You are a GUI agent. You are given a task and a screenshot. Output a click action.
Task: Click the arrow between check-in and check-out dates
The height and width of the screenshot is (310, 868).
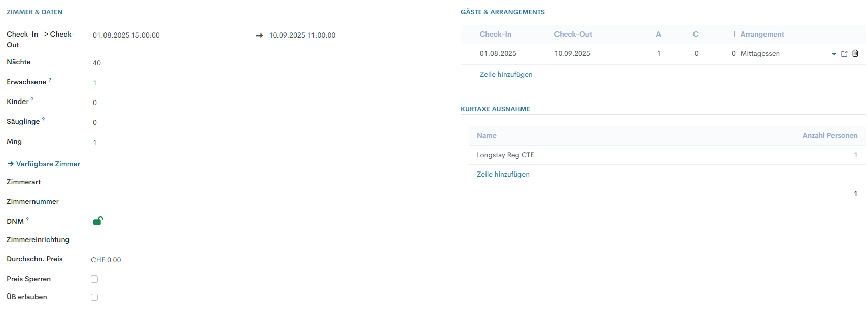pos(259,36)
